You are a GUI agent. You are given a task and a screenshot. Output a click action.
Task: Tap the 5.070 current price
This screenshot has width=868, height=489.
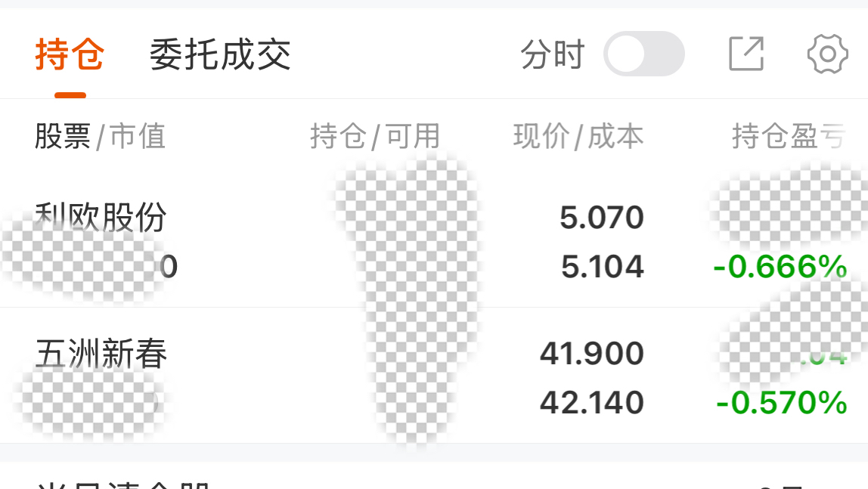click(602, 218)
